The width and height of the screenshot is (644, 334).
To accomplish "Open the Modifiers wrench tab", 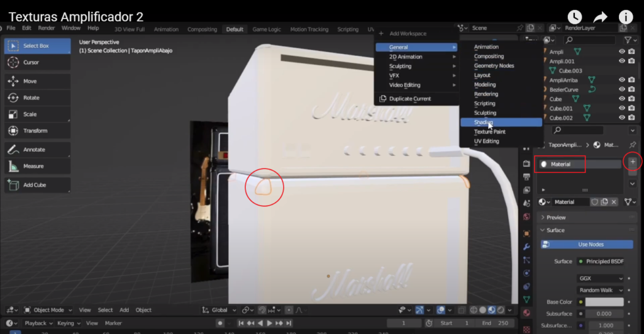I will coord(526,247).
